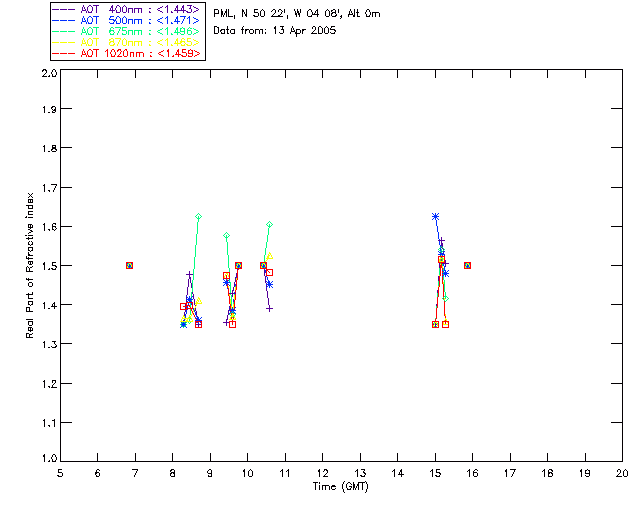Click the y-axis tick label 1.2
The image size is (640, 512).
[49, 384]
